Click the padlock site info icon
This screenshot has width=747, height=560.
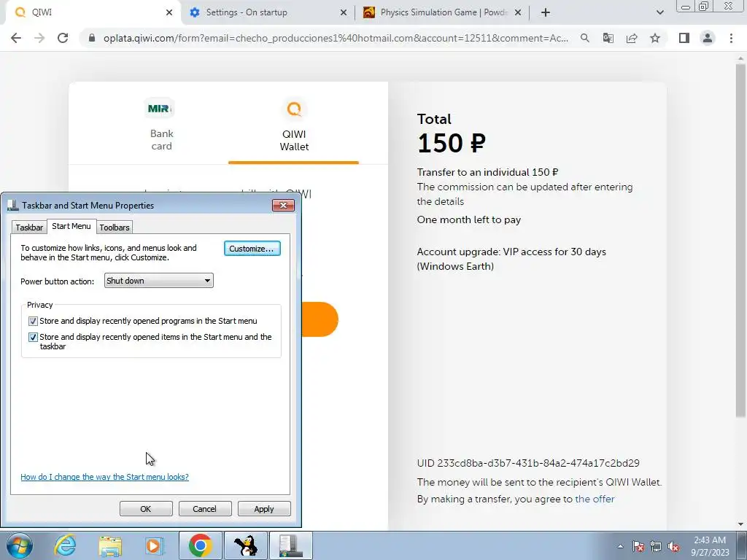92,38
